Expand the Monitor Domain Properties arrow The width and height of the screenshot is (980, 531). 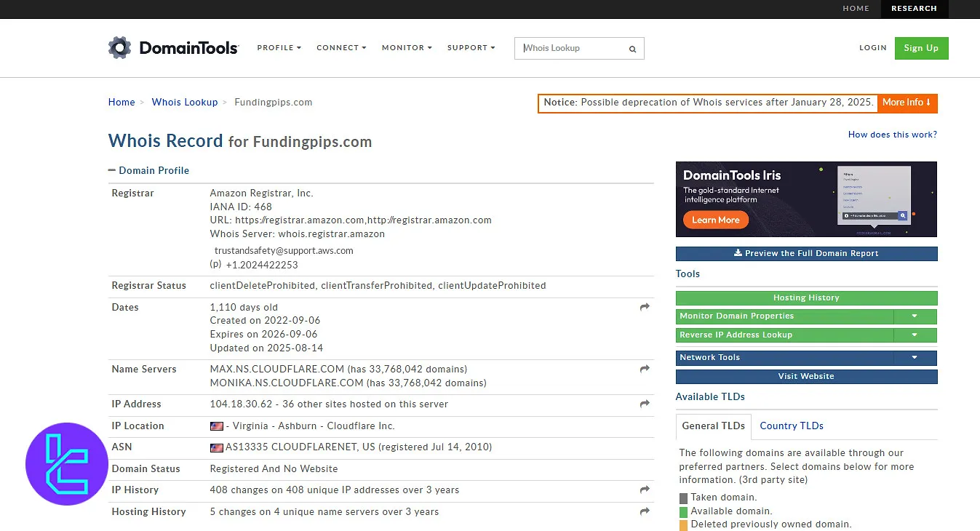pyautogui.click(x=915, y=316)
